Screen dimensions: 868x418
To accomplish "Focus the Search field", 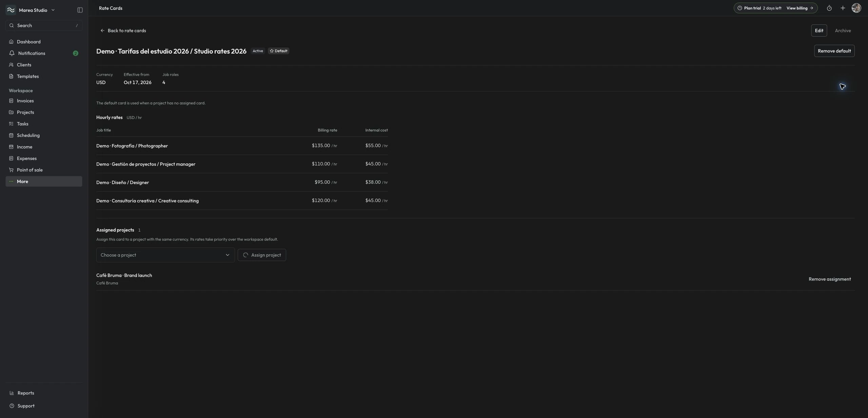I will (44, 25).
